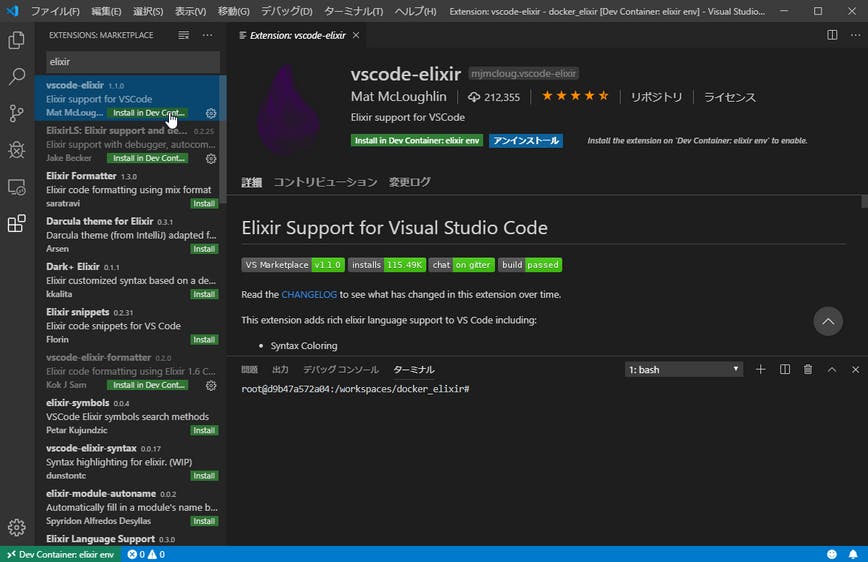The image size is (868, 562).
Task: Maximize the terminal panel size
Action: coord(832,369)
